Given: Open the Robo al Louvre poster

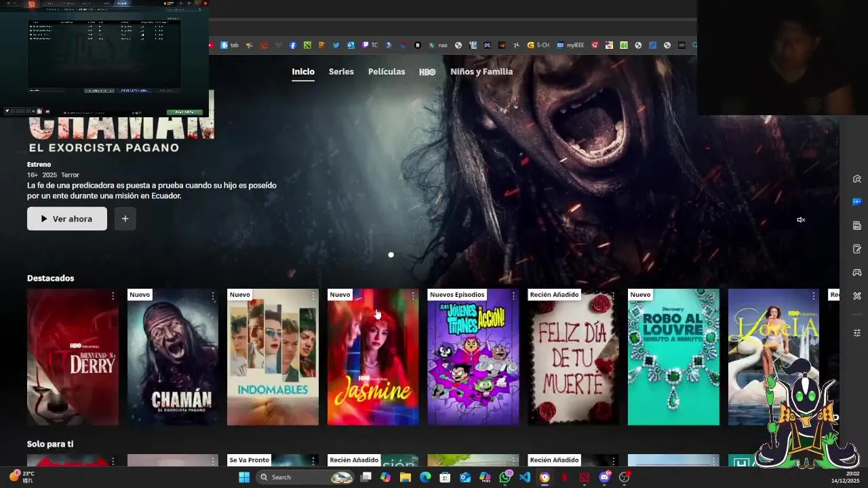Looking at the screenshot, I should click(x=673, y=357).
